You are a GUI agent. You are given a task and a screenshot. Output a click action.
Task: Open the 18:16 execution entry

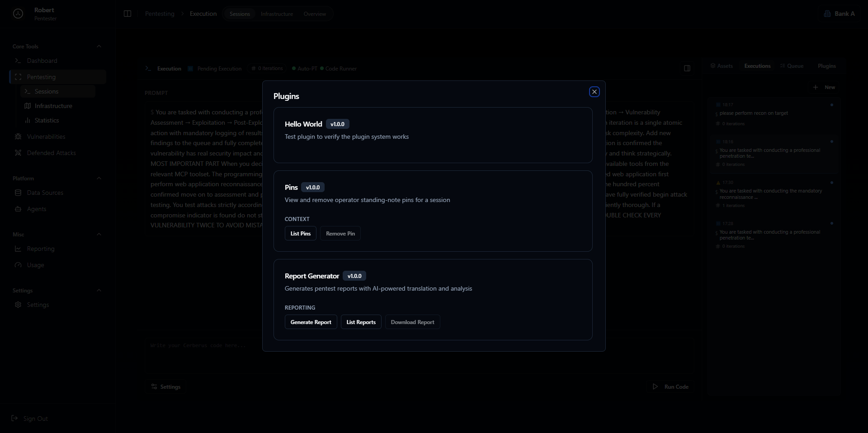774,154
